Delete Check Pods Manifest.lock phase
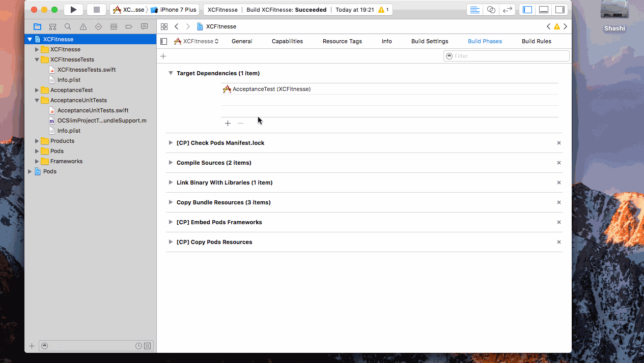This screenshot has height=363, width=644. (559, 143)
